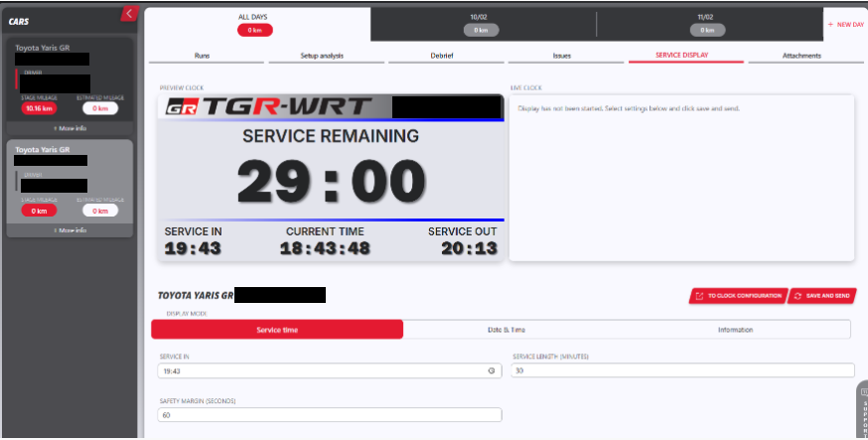Open the Setup analysis tab
868x440 pixels.
320,56
